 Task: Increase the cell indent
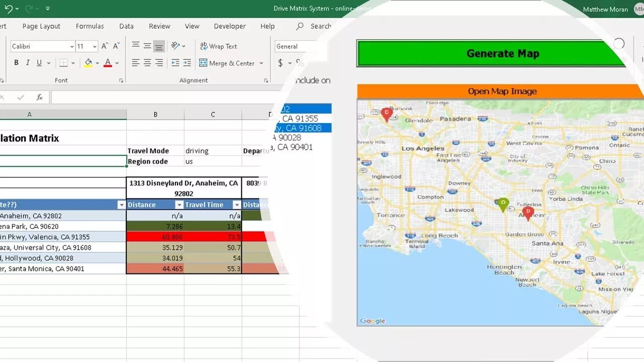click(x=187, y=63)
